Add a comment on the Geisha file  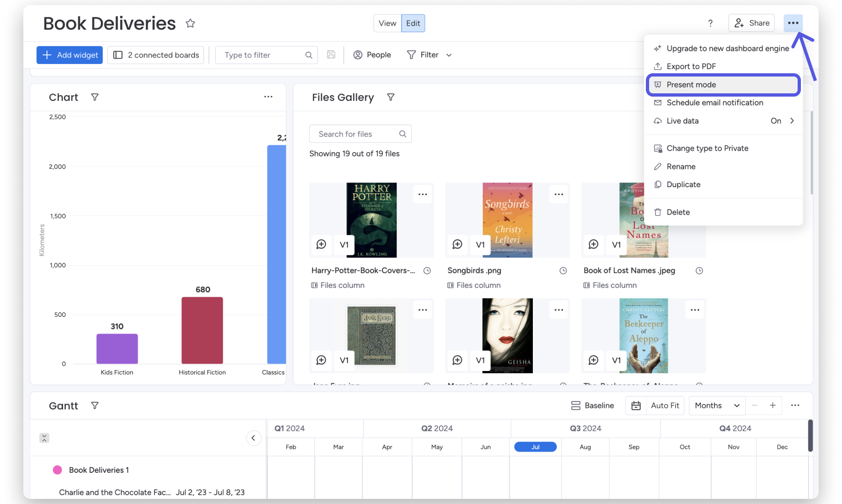pyautogui.click(x=458, y=360)
